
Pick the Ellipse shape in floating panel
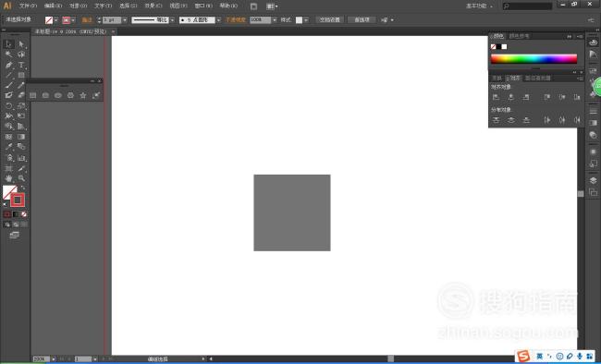58,95
